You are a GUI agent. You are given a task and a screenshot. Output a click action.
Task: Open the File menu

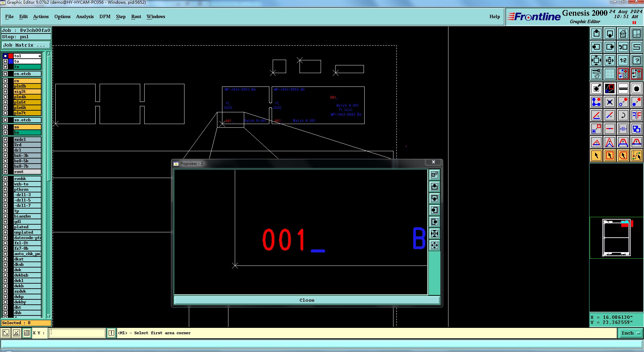click(9, 16)
